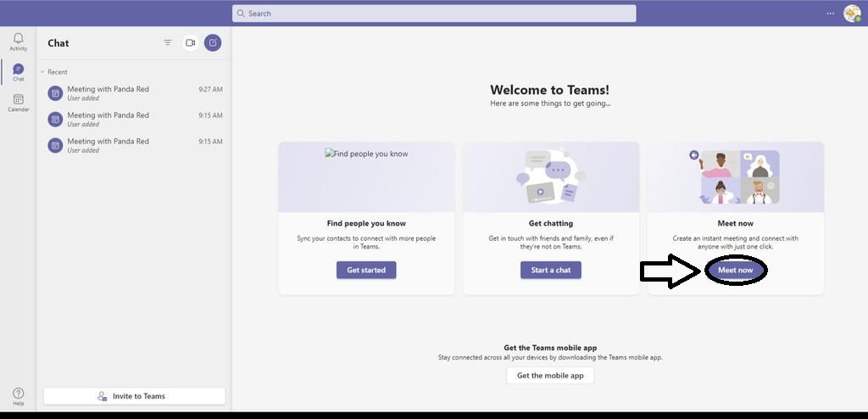Click the Get chatting card title
This screenshot has height=419, width=868.
tap(551, 223)
